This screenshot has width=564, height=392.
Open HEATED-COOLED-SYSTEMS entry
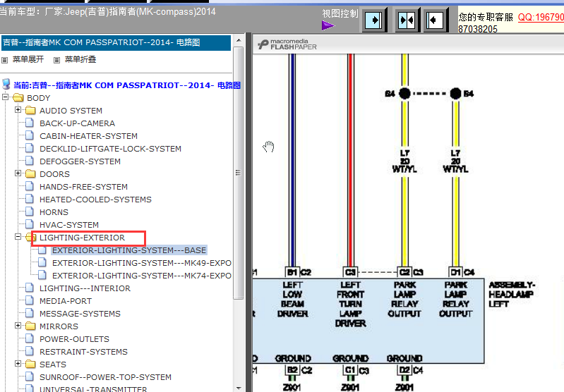[x=95, y=200]
